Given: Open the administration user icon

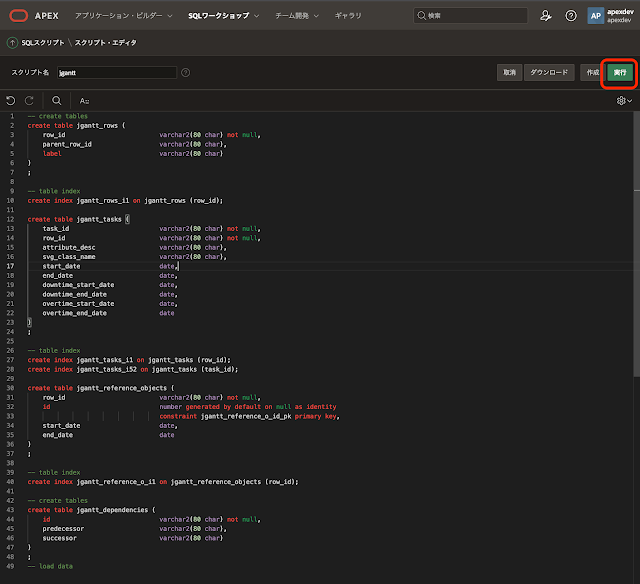Looking at the screenshot, I should click(x=545, y=16).
